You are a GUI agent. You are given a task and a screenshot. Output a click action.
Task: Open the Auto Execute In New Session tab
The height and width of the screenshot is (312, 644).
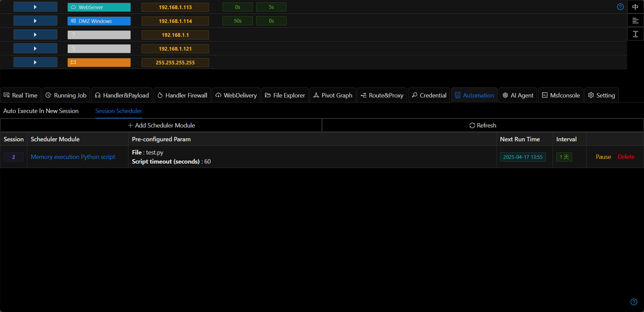41,111
